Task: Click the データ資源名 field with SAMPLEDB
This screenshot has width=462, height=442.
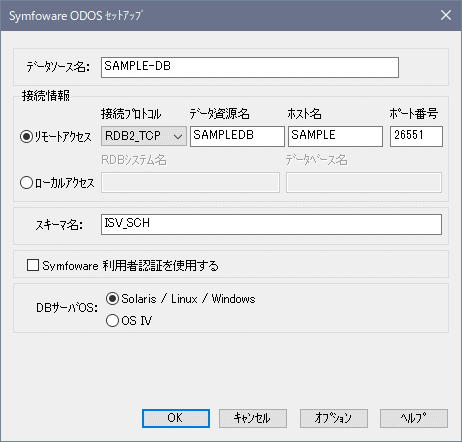Action: [x=237, y=136]
